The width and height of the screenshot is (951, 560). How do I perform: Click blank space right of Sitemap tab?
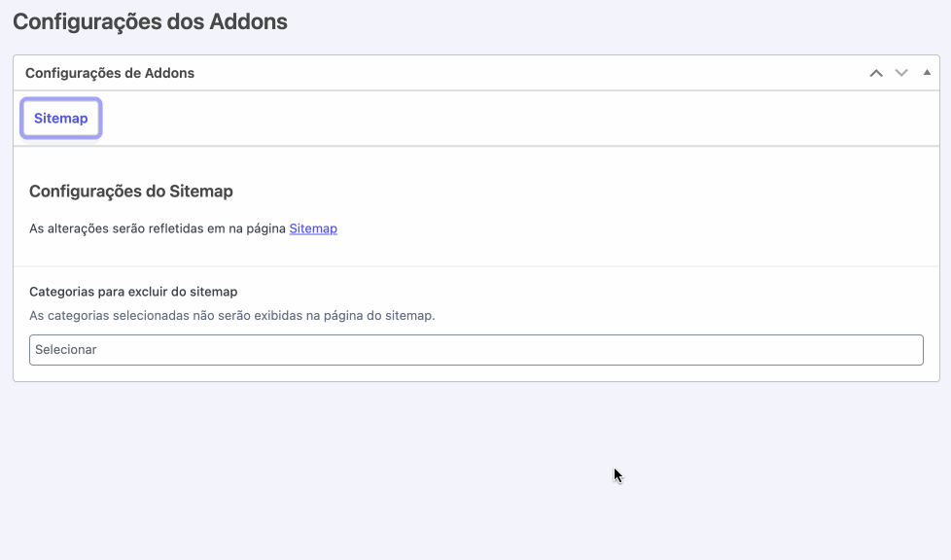pyautogui.click(x=515, y=119)
